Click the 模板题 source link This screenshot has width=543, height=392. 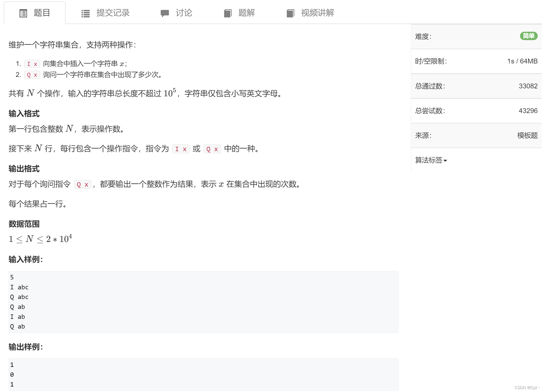click(527, 136)
